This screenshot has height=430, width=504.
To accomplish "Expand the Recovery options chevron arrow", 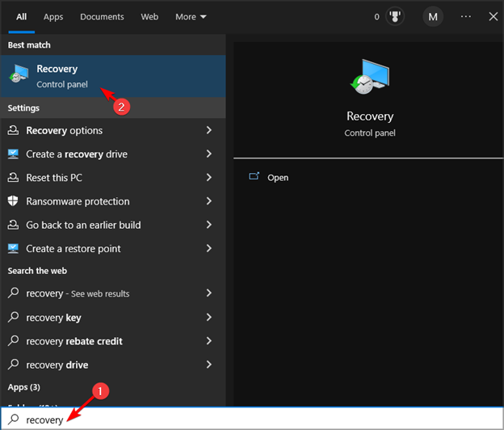I will [x=209, y=131].
